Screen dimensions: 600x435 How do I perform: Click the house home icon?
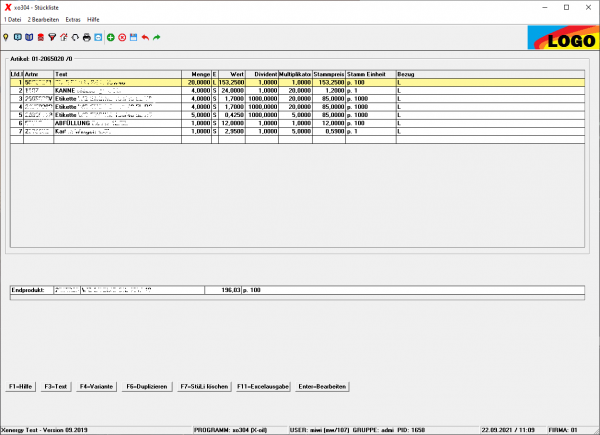pos(64,37)
